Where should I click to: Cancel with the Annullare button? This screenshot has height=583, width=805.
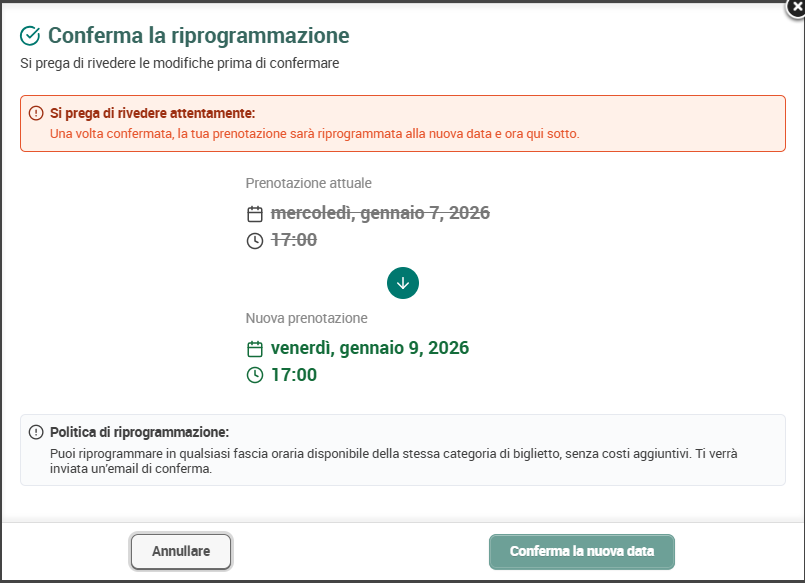181,551
